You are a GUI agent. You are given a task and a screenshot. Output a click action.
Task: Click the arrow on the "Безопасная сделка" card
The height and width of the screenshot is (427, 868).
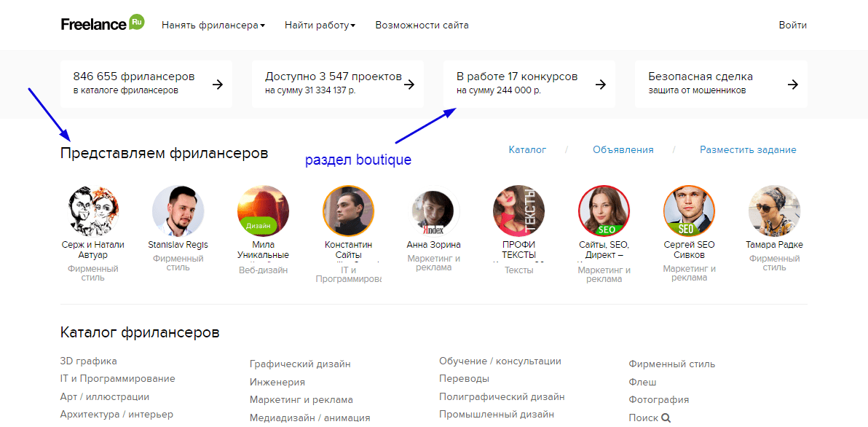pos(792,84)
